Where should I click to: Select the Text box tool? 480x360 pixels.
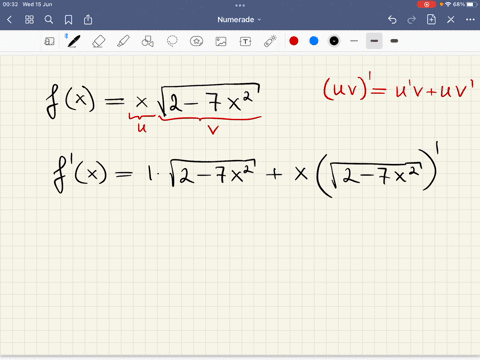pyautogui.click(x=245, y=41)
